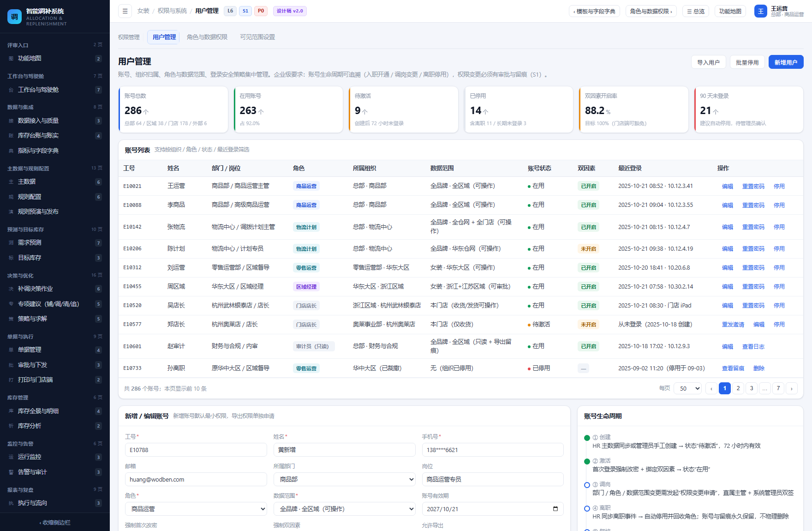The height and width of the screenshot is (531, 812).
Task: Switch to the 角色与数据权限 tab
Action: [207, 37]
